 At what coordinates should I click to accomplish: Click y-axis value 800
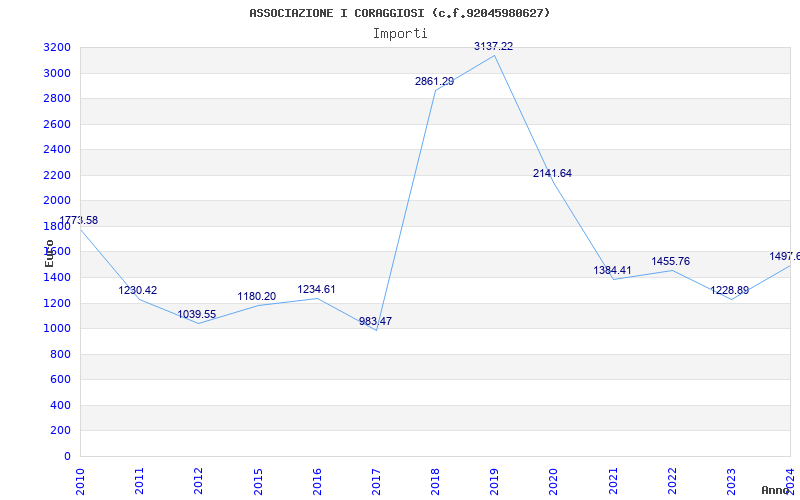click(x=60, y=355)
